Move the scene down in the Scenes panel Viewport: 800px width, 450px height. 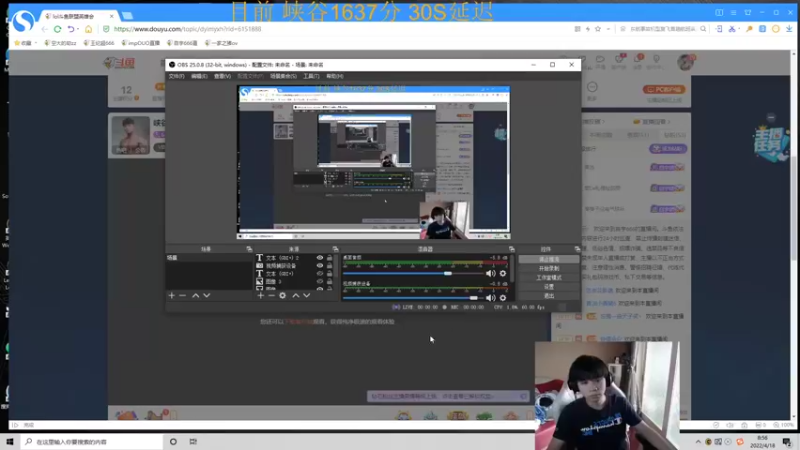[x=207, y=295]
